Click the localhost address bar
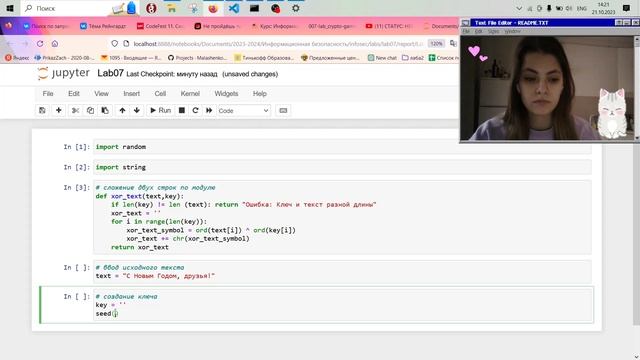 tap(278, 44)
